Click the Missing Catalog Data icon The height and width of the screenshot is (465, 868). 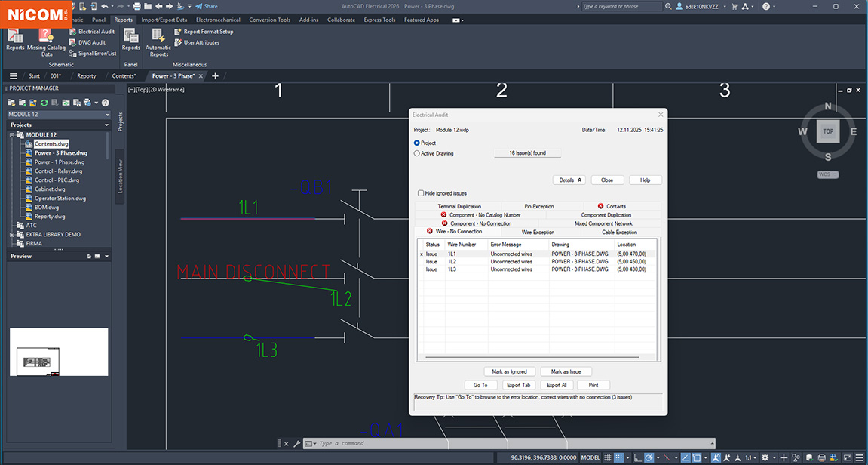coord(46,35)
